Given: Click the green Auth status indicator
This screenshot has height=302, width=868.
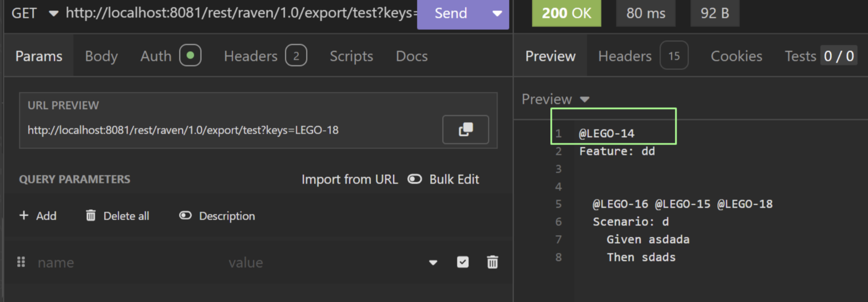Looking at the screenshot, I should pos(190,56).
